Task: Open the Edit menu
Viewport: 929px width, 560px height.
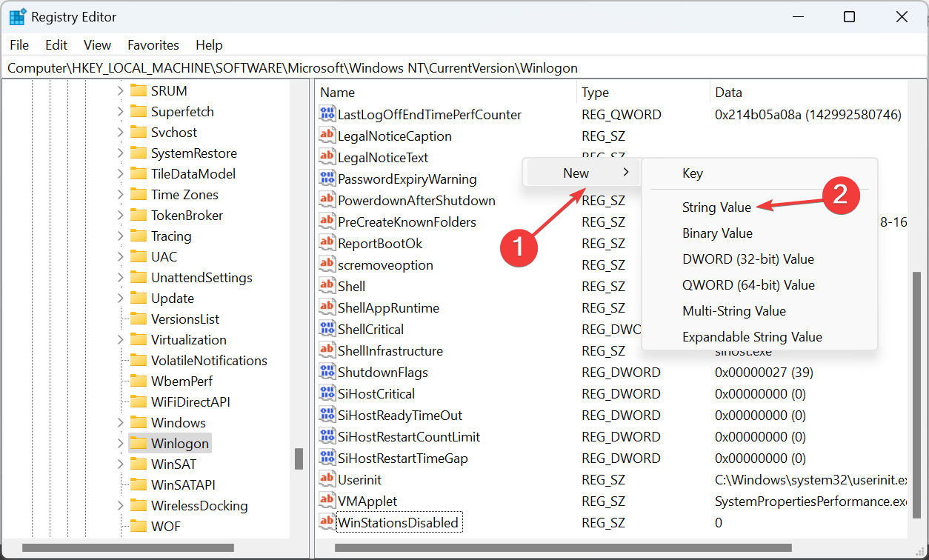Action: 56,45
